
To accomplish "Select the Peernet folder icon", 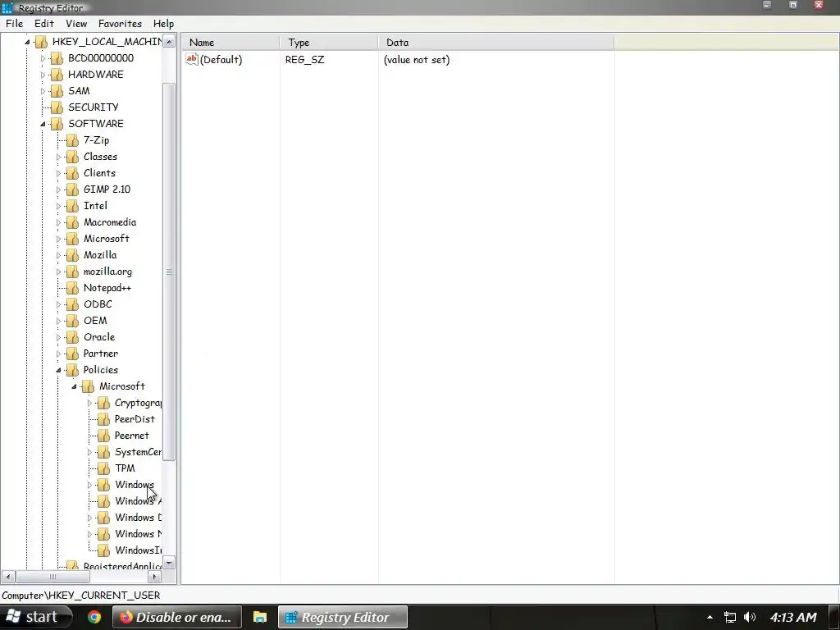I will point(103,436).
